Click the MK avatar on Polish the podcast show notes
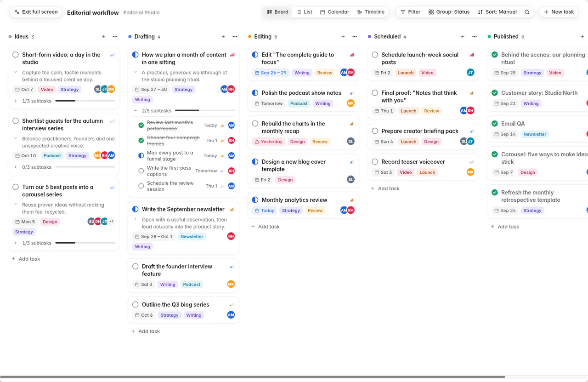 pos(351,103)
